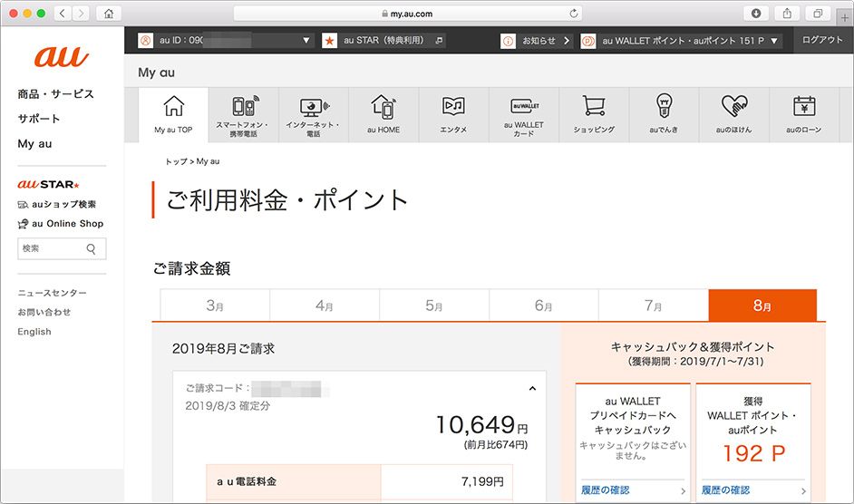Open Safari downloads icon
854x504 pixels.
[756, 13]
